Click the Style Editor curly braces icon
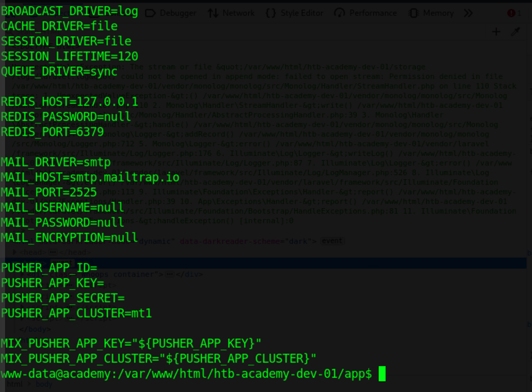The image size is (532, 392). click(x=271, y=13)
